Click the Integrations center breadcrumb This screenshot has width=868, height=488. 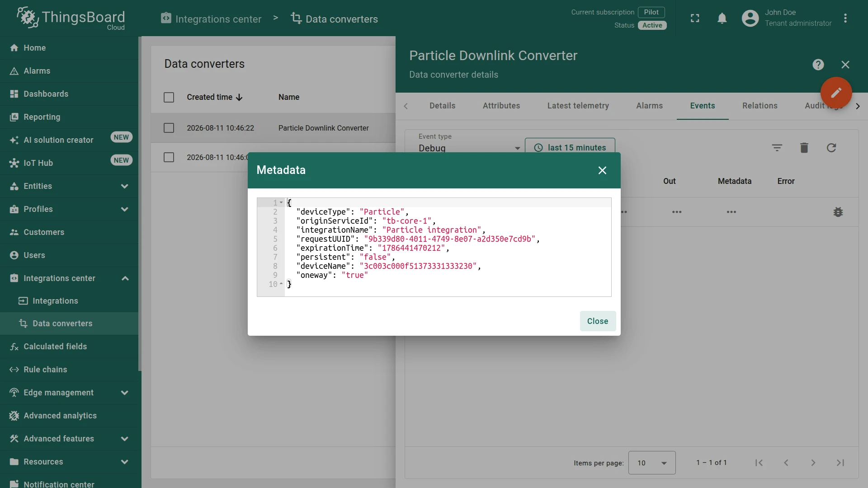(x=211, y=19)
